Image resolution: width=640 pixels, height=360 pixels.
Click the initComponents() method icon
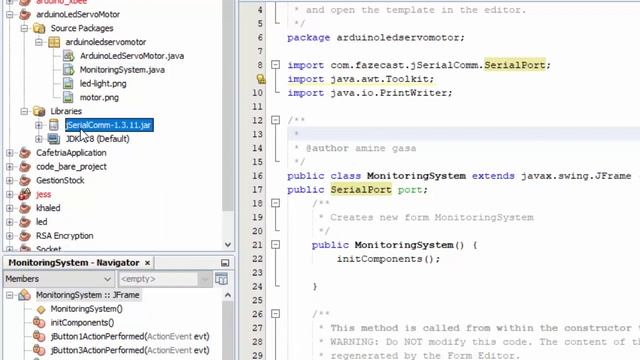pos(39,322)
